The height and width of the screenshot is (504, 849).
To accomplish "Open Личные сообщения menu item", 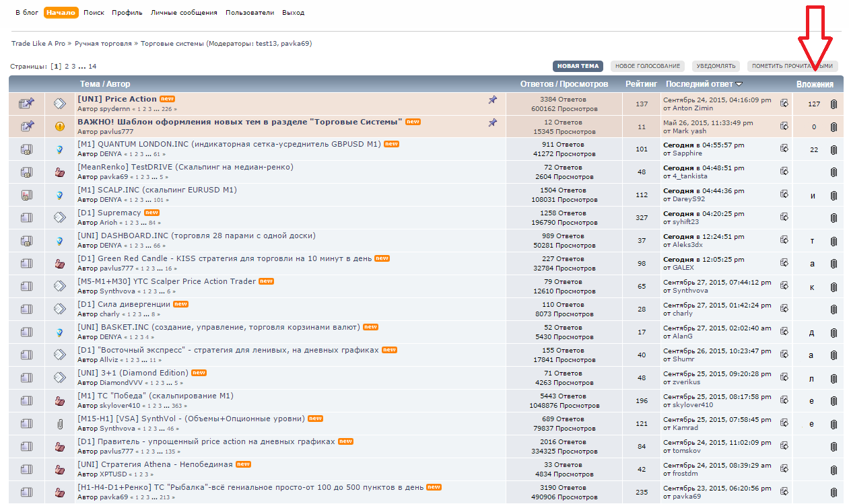I will (x=184, y=13).
